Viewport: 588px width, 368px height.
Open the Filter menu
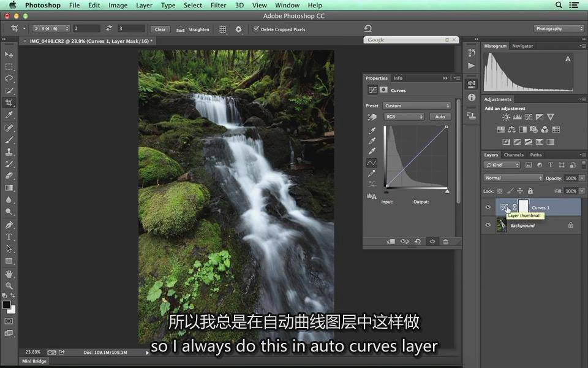coord(218,5)
